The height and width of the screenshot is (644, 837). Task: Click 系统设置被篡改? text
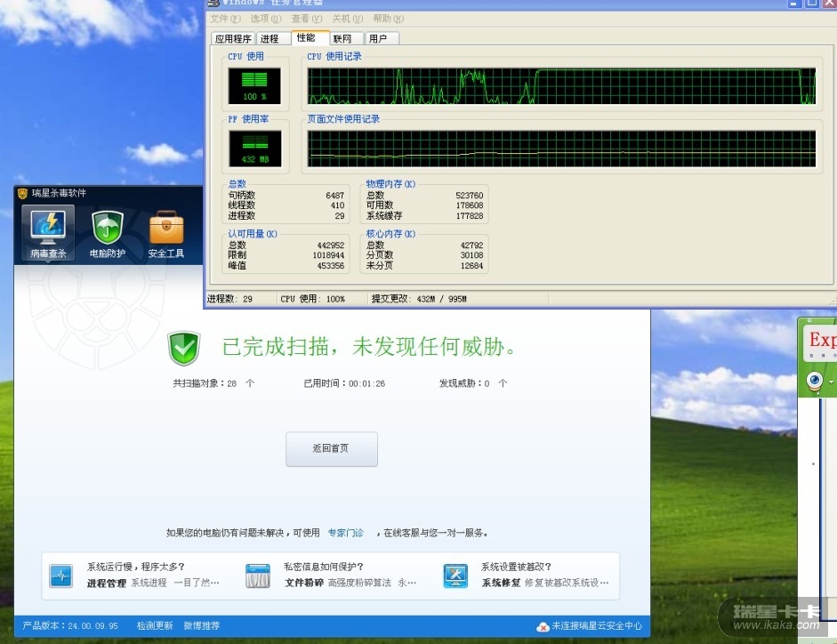coord(516,567)
